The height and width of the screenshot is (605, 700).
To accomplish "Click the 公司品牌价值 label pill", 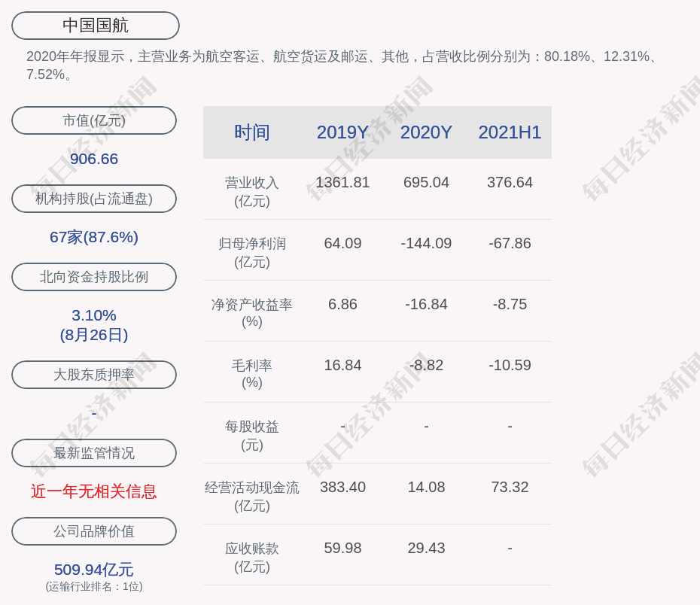I will [x=94, y=531].
